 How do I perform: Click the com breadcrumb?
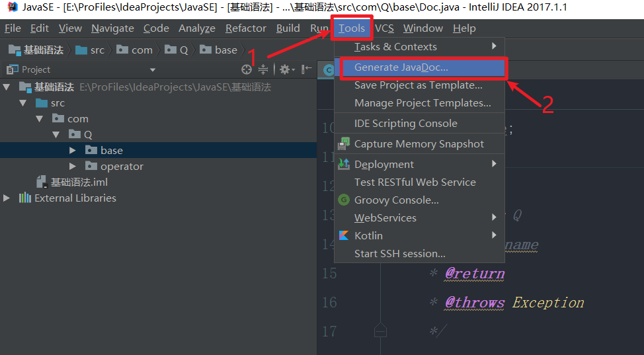(x=135, y=50)
